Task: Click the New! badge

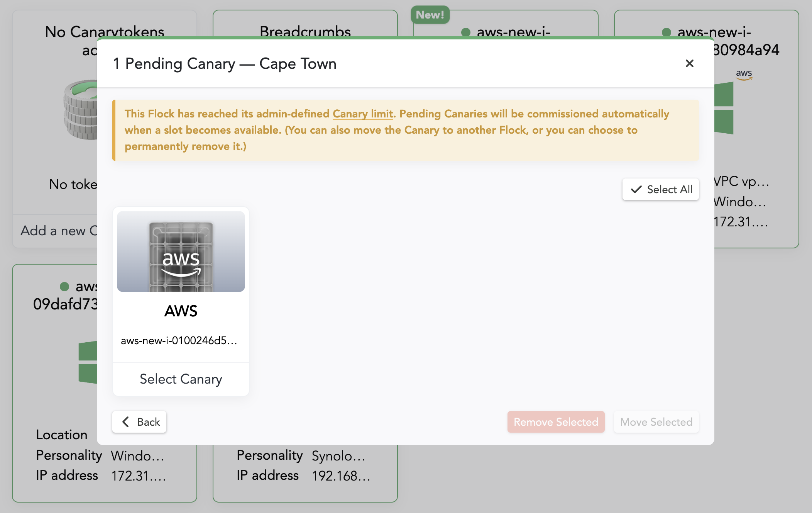Action: 430,15
